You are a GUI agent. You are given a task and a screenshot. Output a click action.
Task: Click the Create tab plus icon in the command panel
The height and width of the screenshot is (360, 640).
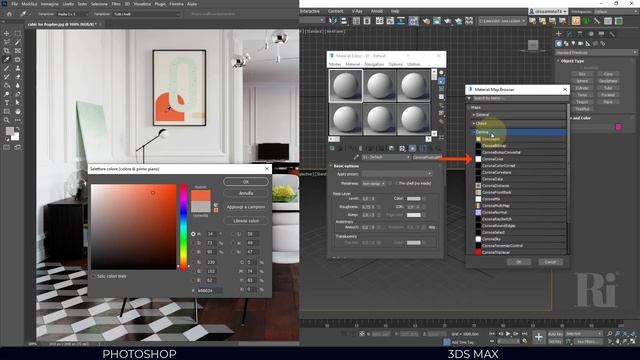pos(559,34)
